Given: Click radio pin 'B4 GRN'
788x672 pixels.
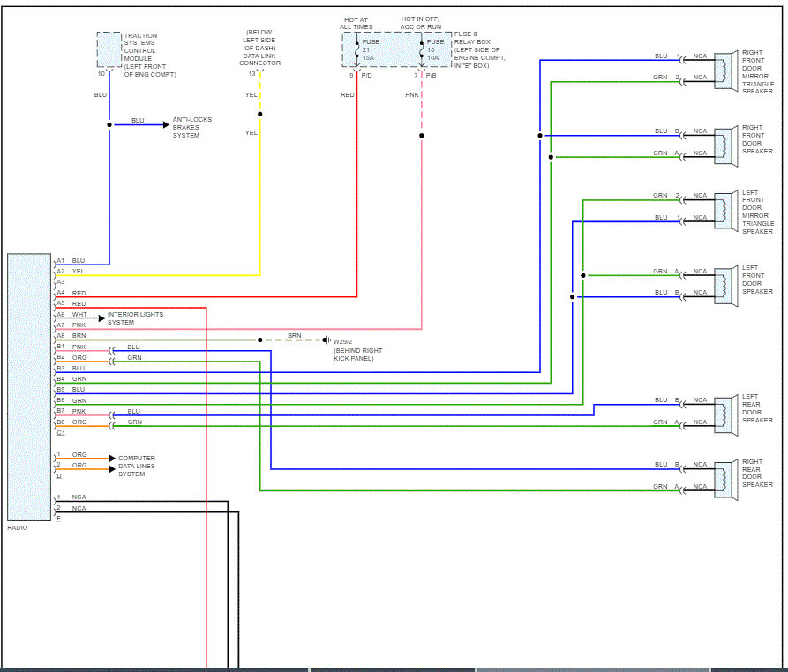Looking at the screenshot, I should click(71, 378).
